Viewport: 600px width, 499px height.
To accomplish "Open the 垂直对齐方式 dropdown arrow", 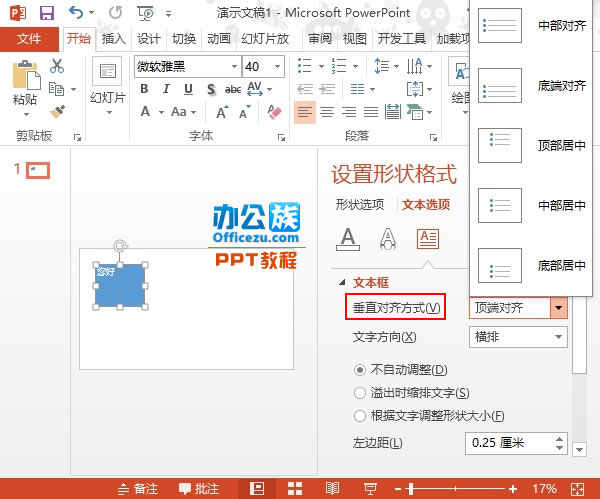I will point(558,307).
